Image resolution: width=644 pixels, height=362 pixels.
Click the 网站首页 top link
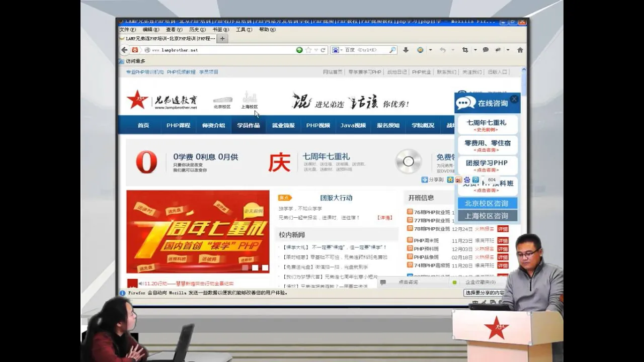[333, 72]
